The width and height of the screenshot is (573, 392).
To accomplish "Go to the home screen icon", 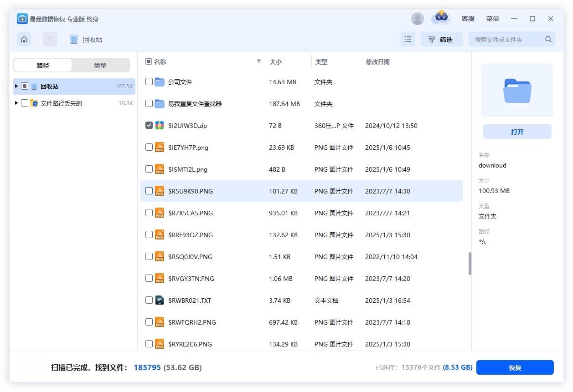I will click(24, 40).
